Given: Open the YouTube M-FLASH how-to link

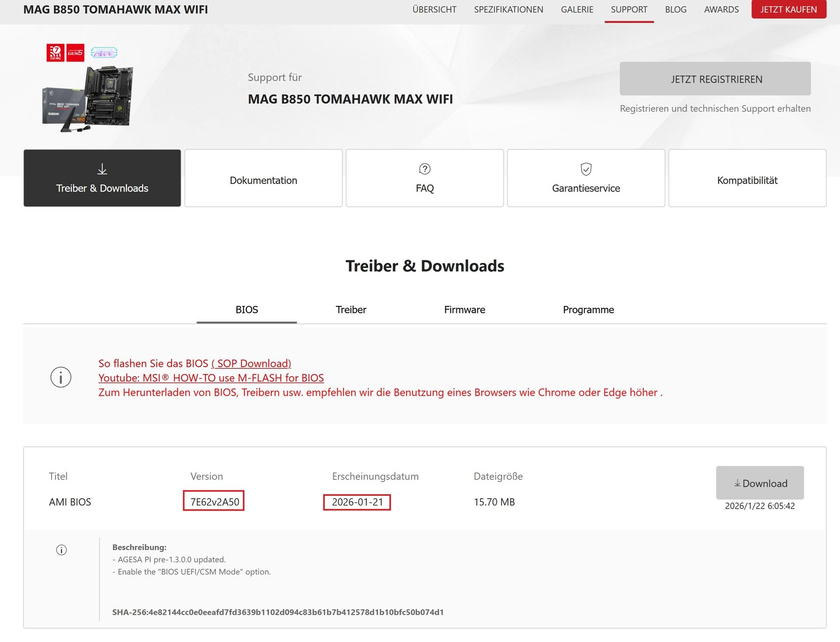Looking at the screenshot, I should (211, 378).
